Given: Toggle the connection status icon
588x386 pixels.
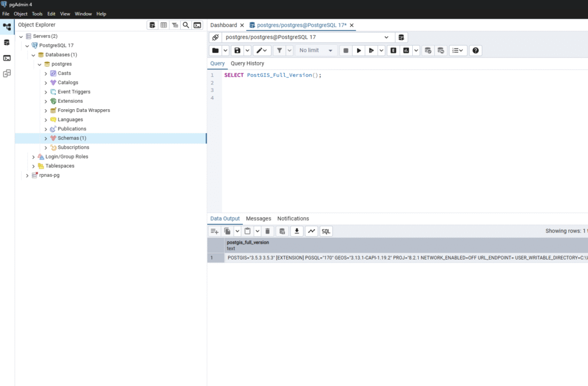Looking at the screenshot, I should (215, 37).
